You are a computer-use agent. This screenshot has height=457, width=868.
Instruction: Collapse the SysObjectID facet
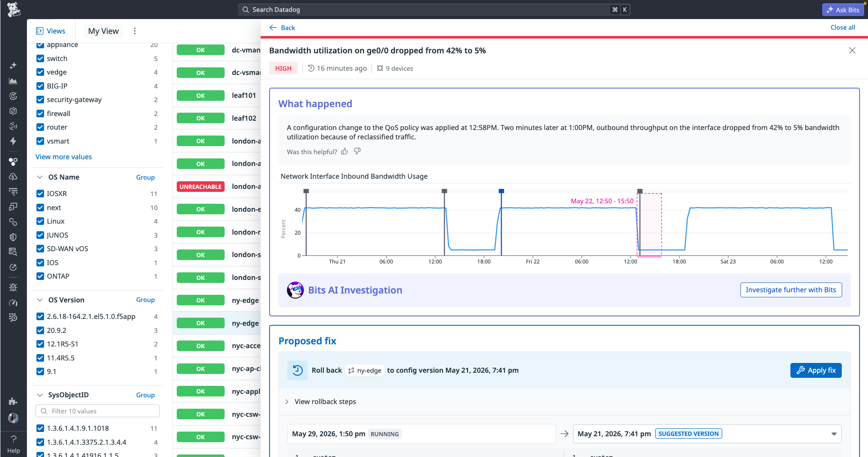(40, 395)
